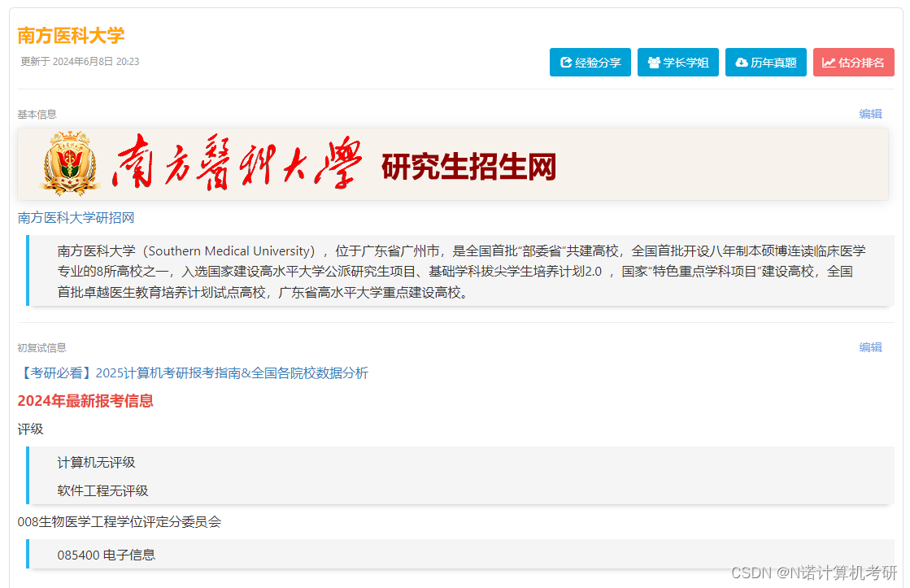Click the 基本信息 section label
Screen dimensions: 910x588
(37, 115)
